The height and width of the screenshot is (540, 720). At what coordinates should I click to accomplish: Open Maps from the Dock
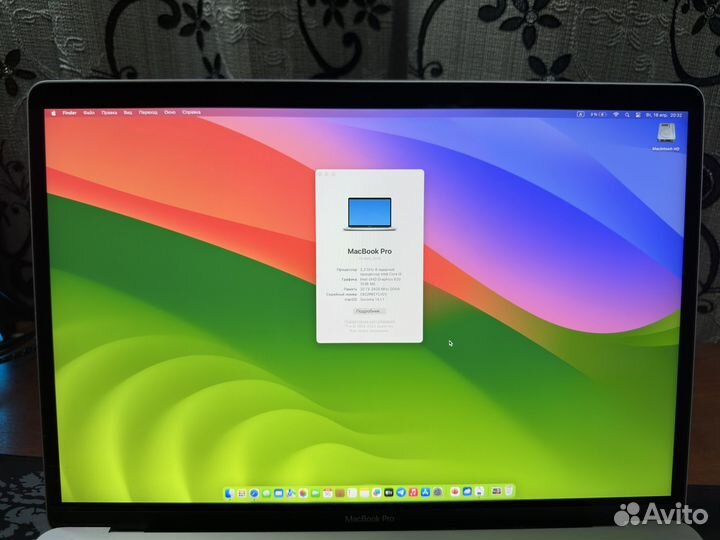(291, 493)
